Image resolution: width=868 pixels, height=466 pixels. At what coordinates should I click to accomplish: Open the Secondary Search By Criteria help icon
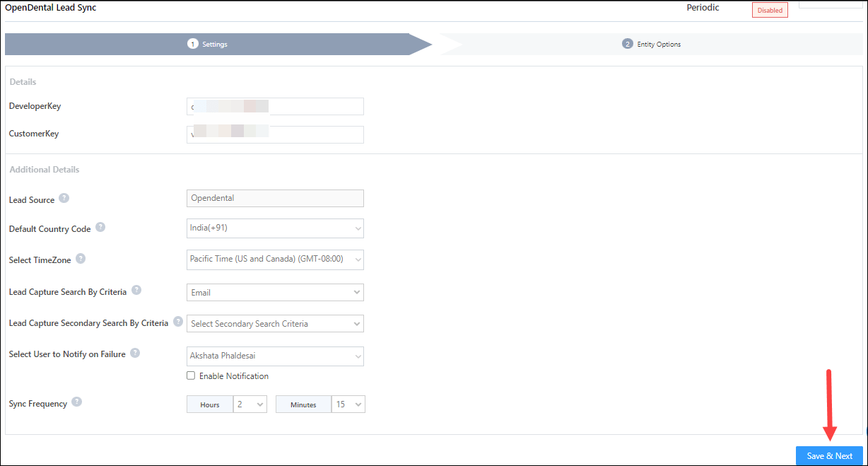[x=178, y=322]
